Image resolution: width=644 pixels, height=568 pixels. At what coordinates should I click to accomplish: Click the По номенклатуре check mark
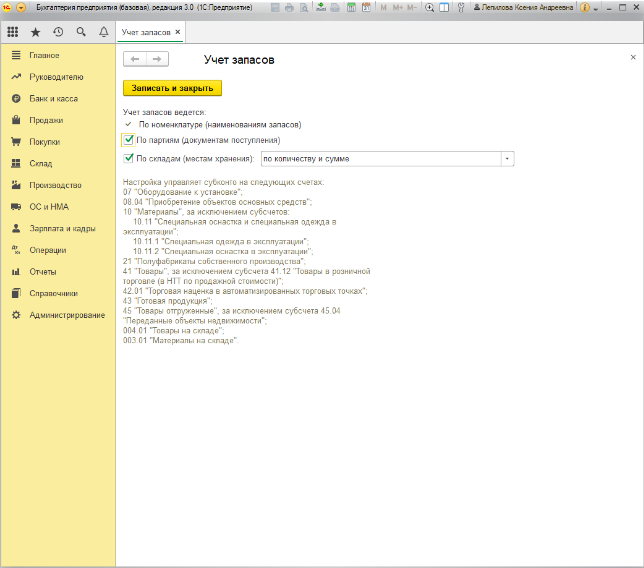click(129, 124)
